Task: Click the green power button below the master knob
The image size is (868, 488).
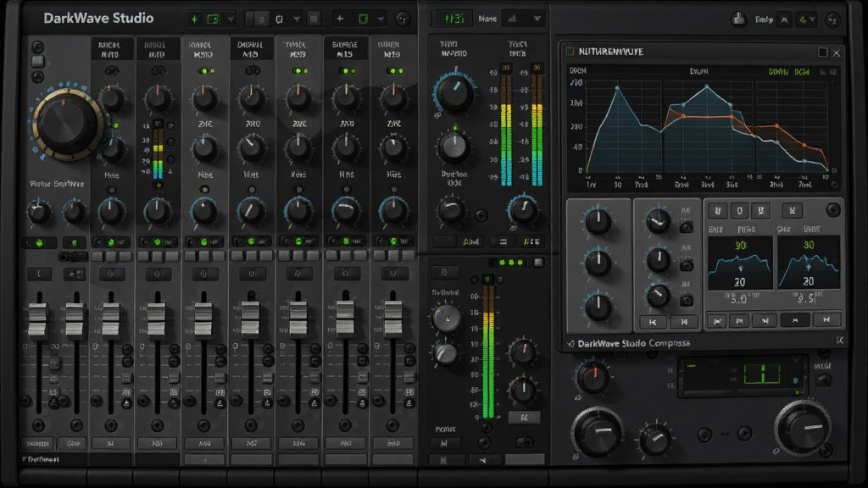Action: (x=39, y=243)
